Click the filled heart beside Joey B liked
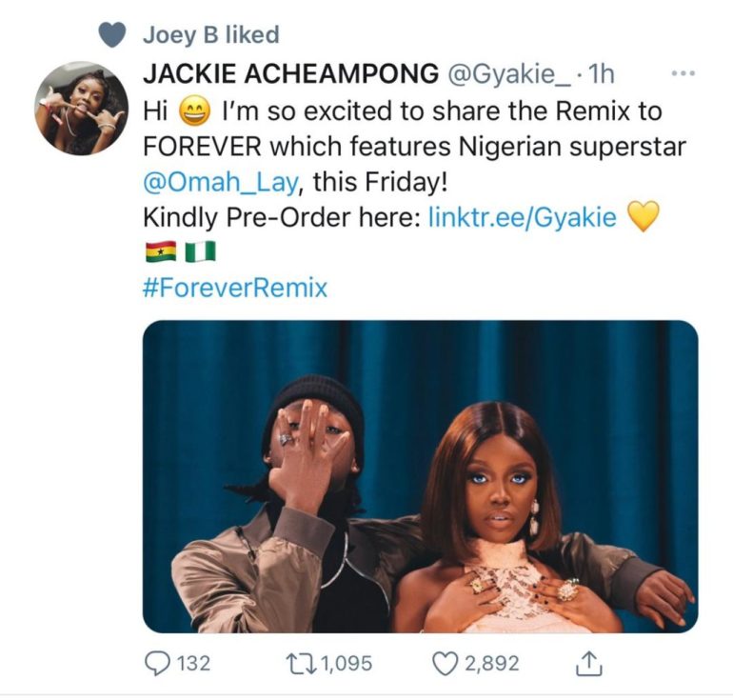733x700 pixels. pyautogui.click(x=112, y=35)
